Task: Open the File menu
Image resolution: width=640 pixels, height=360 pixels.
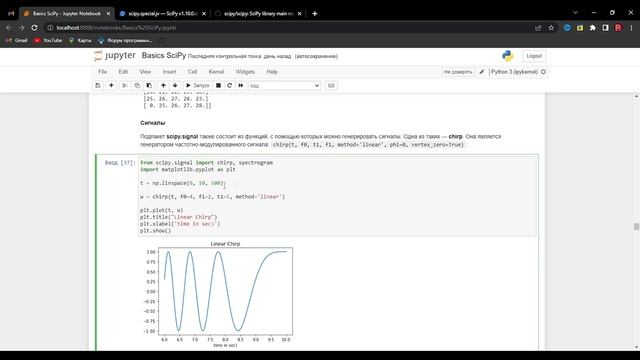Action: click(102, 72)
